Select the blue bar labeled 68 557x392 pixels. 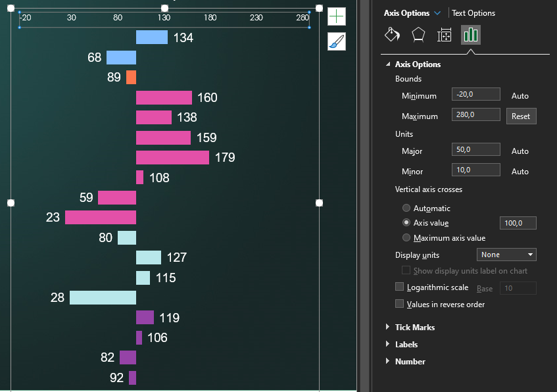click(x=121, y=57)
